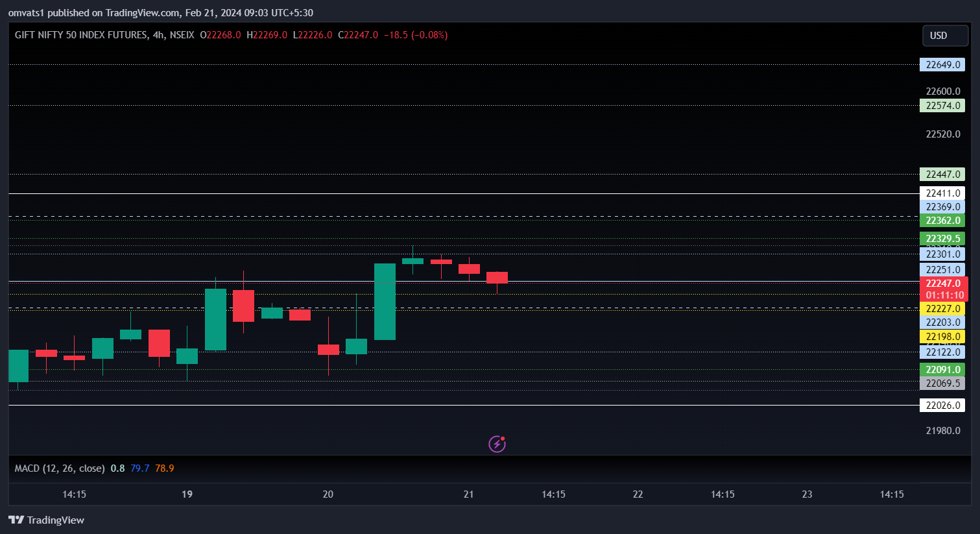The image size is (980, 534).
Task: Click the MACD histogram value 0.8
Action: 117,468
